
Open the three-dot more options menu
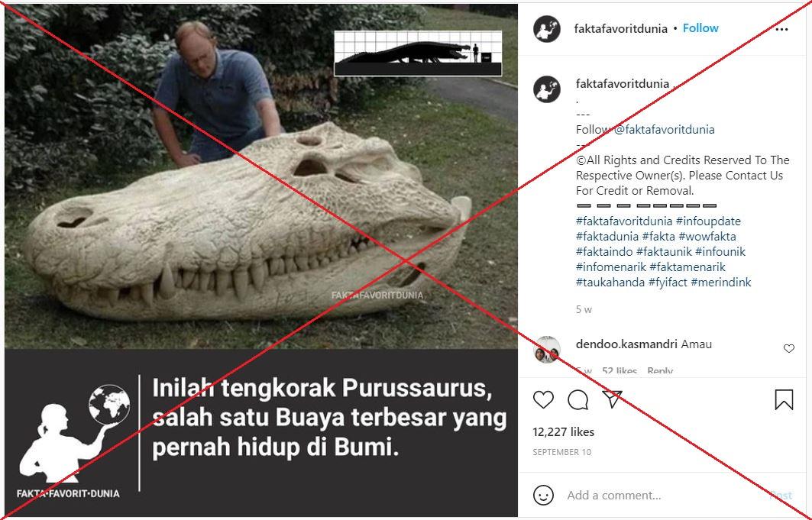pos(781,29)
